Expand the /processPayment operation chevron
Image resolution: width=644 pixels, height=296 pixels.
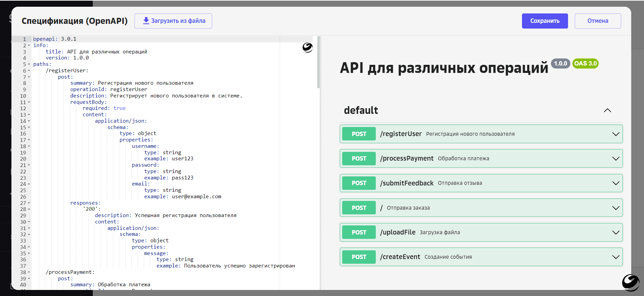tap(616, 159)
